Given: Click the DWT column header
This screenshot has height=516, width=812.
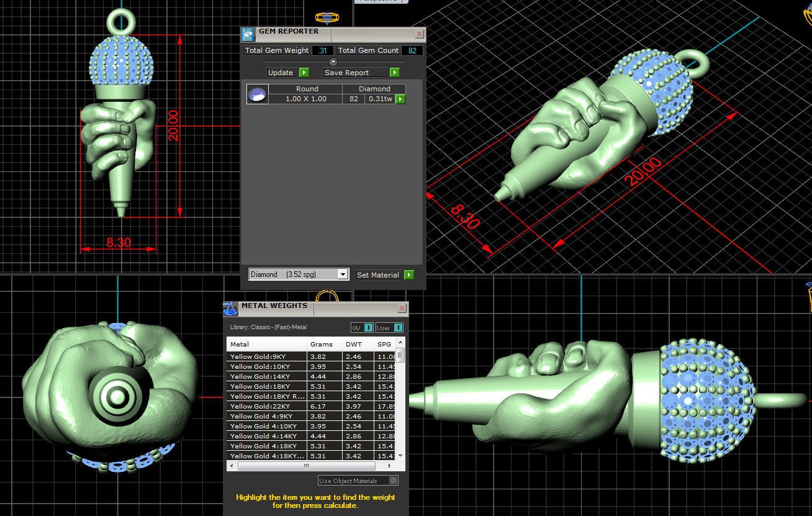Looking at the screenshot, I should click(x=358, y=344).
